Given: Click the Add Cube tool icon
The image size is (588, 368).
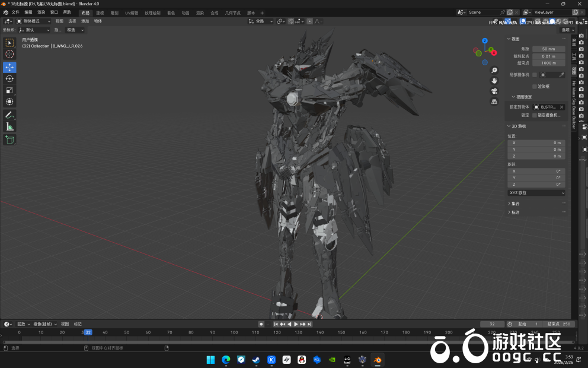Looking at the screenshot, I should coord(9,139).
